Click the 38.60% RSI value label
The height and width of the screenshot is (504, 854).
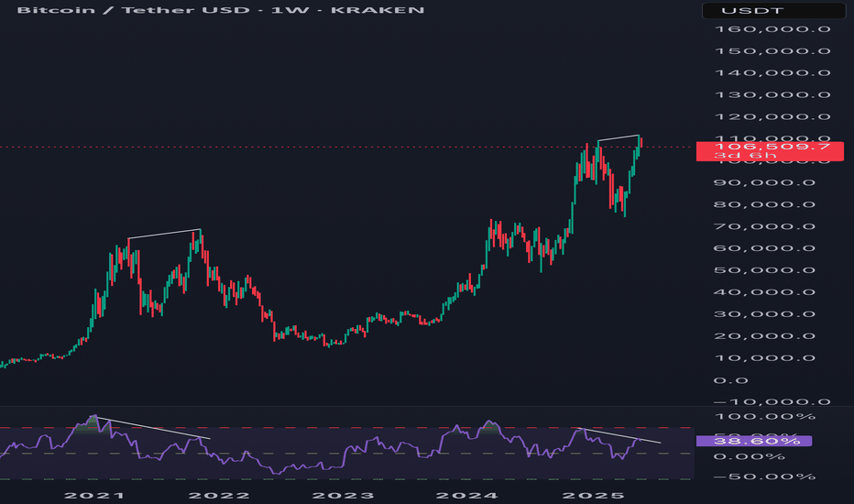(x=754, y=441)
